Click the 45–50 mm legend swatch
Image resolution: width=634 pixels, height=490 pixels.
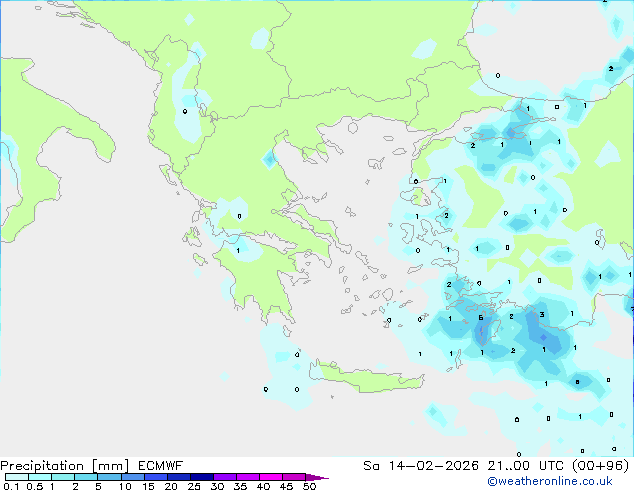click(x=294, y=477)
